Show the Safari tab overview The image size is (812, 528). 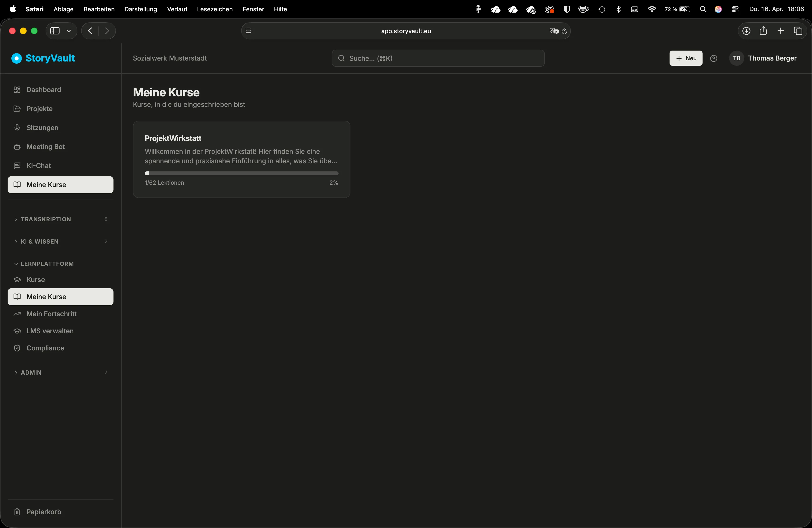(798, 31)
